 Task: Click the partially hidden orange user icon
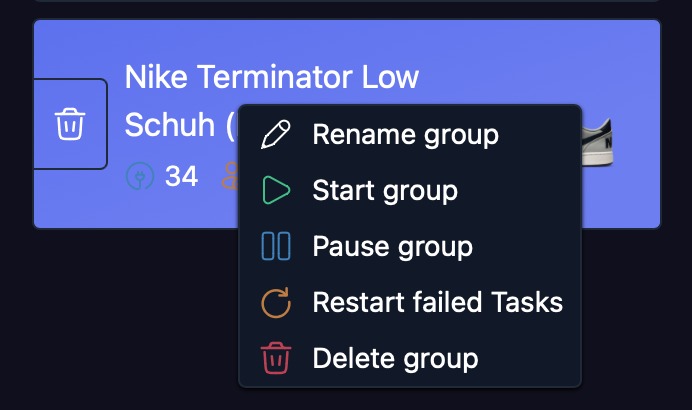pos(229,177)
